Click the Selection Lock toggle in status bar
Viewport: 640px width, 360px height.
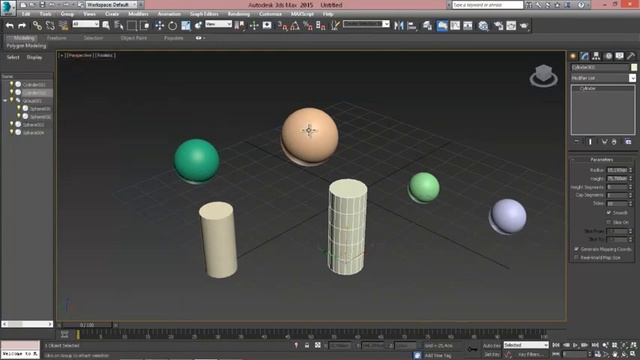coord(307,345)
